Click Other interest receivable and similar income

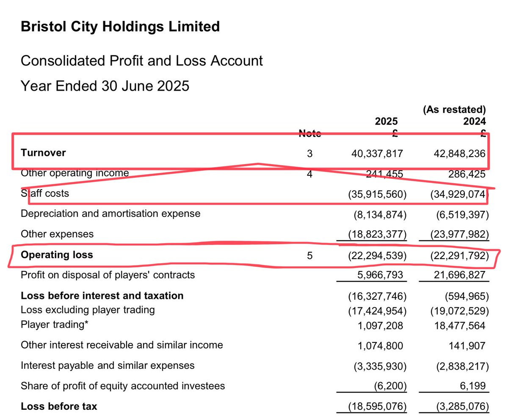[122, 345]
